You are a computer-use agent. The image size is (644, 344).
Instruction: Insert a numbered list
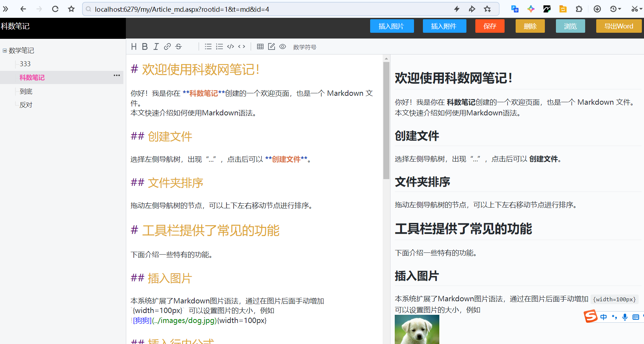219,47
